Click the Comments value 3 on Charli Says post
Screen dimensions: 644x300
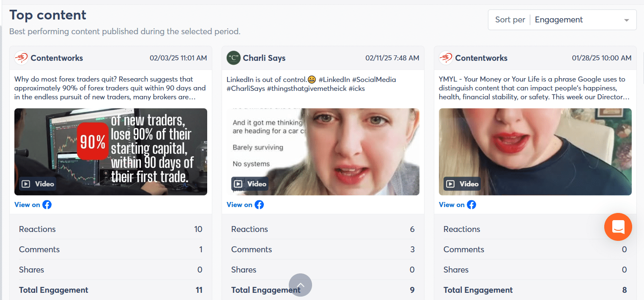(x=412, y=249)
